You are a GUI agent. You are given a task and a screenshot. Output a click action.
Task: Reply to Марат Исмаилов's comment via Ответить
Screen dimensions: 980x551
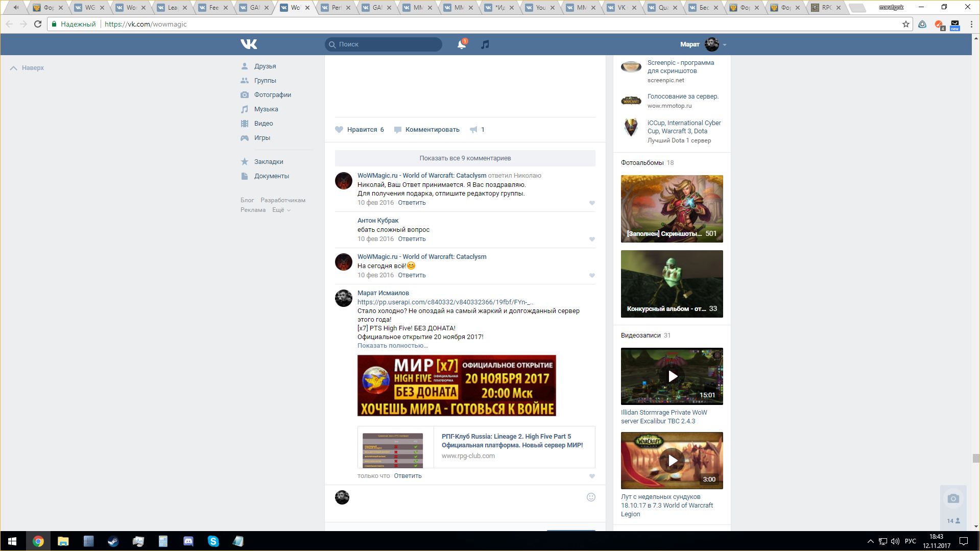[408, 476]
